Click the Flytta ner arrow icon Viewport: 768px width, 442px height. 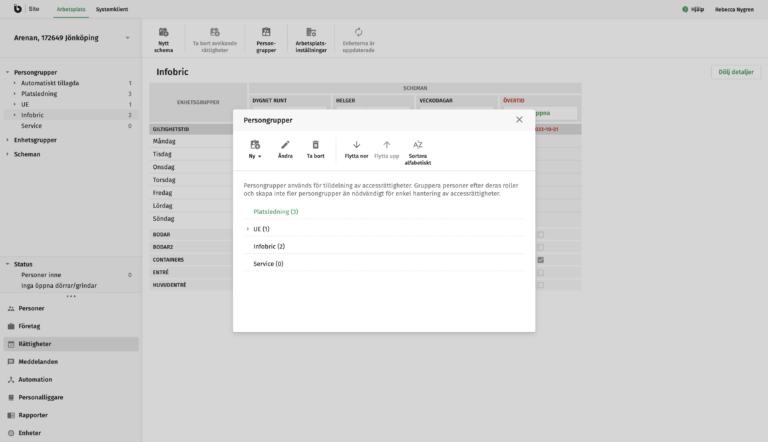[x=356, y=145]
